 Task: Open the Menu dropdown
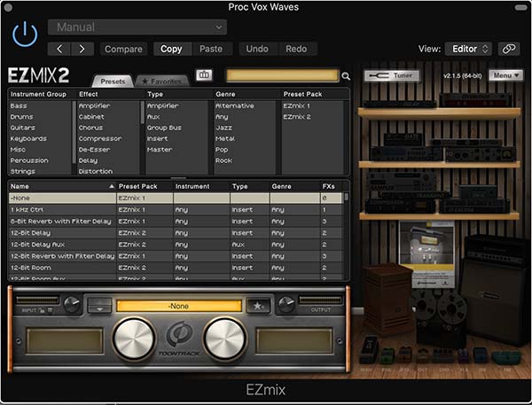506,75
